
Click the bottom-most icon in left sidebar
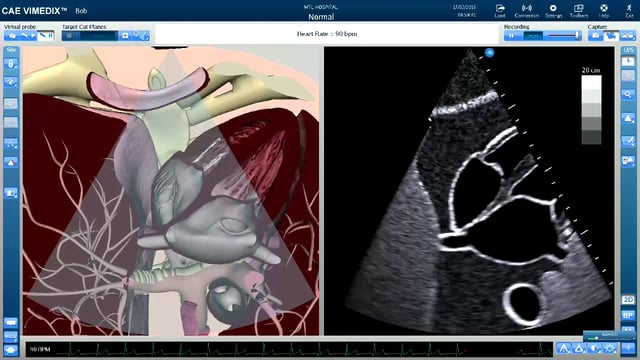[11, 350]
